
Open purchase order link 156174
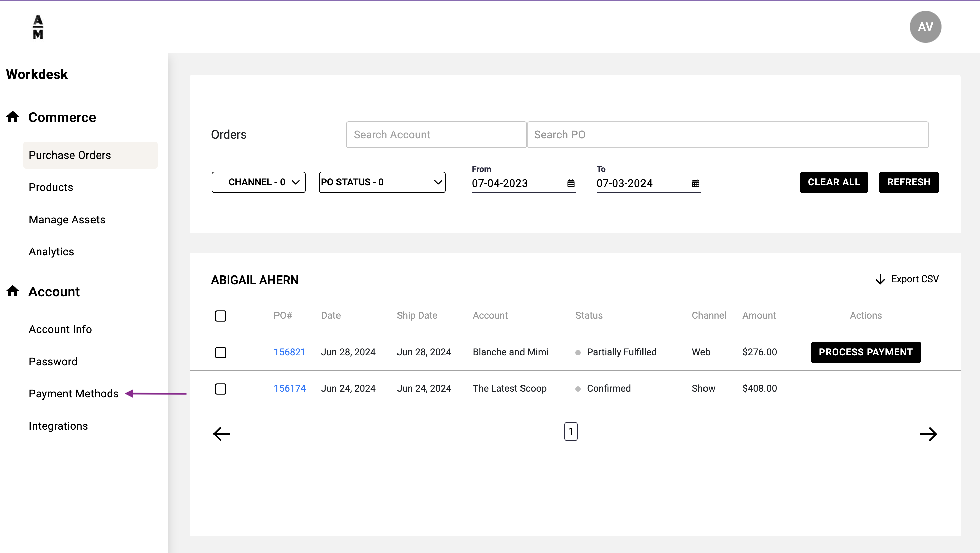click(290, 388)
